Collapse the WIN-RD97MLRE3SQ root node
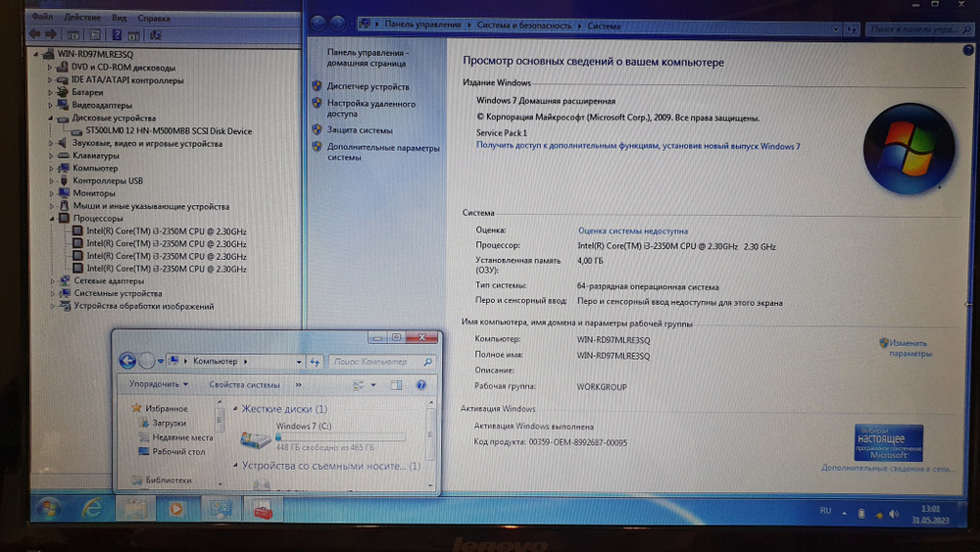 tap(36, 54)
